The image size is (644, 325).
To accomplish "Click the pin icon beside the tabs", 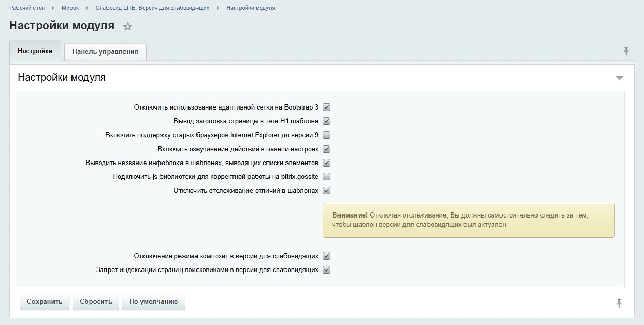I will [626, 50].
